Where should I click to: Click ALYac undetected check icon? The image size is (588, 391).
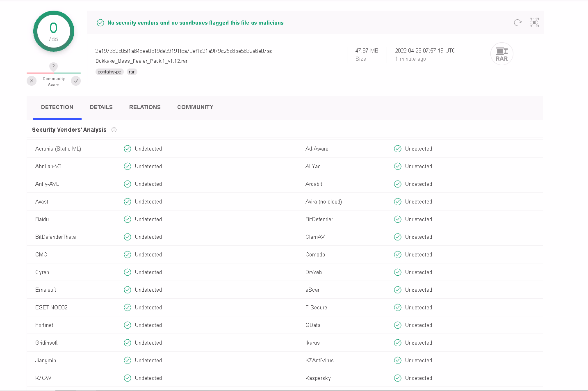pyautogui.click(x=398, y=166)
